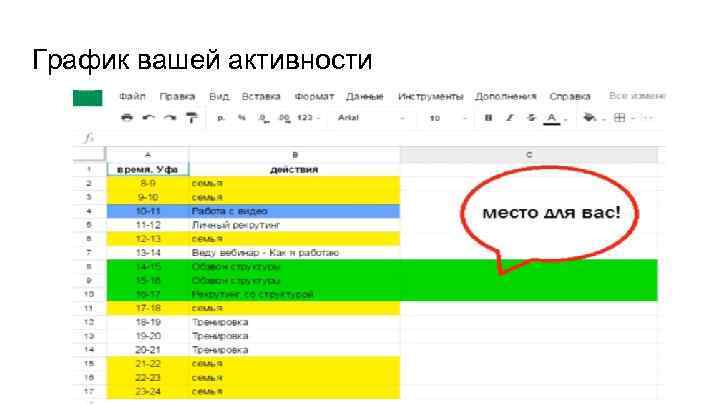Undo the last action via toolbar arrow

point(148,118)
